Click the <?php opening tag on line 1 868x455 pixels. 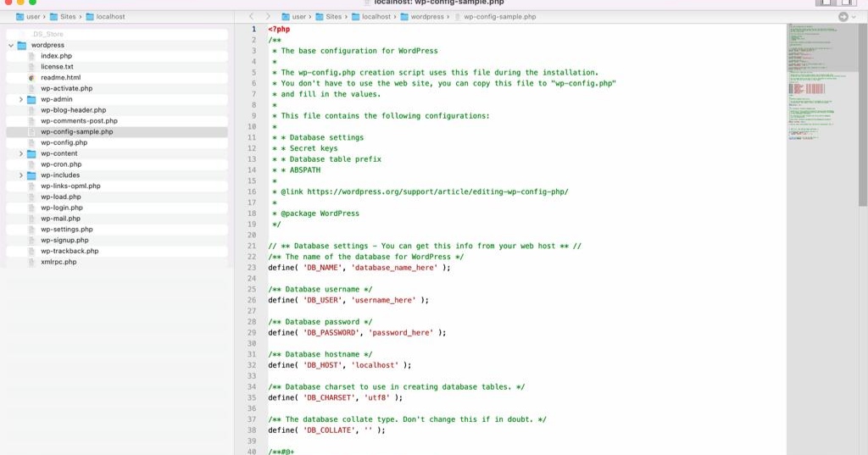click(x=279, y=30)
